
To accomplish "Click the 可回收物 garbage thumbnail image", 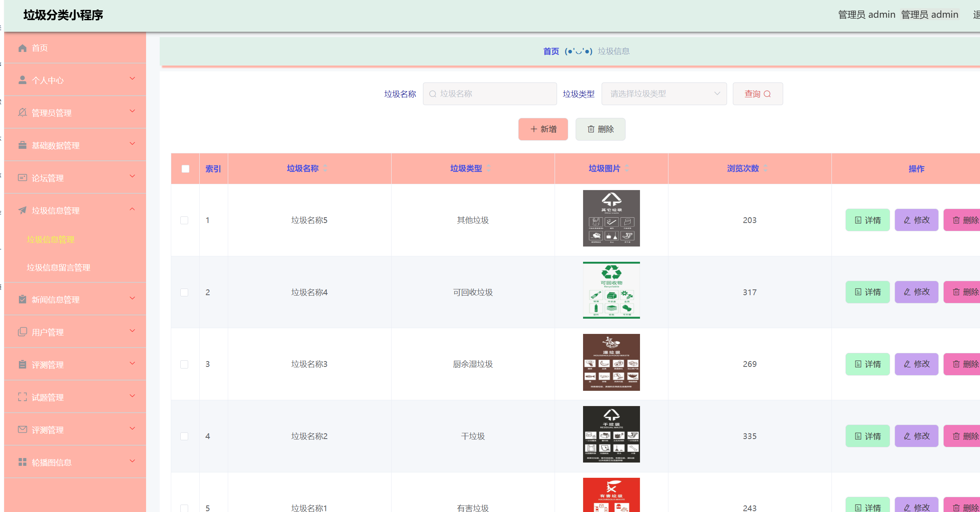I will [611, 290].
